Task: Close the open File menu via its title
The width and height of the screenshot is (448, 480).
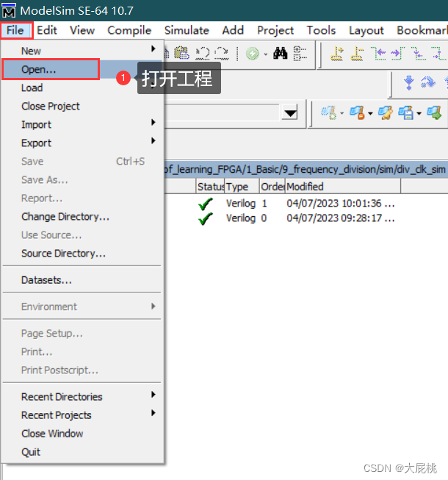Action: (x=15, y=30)
